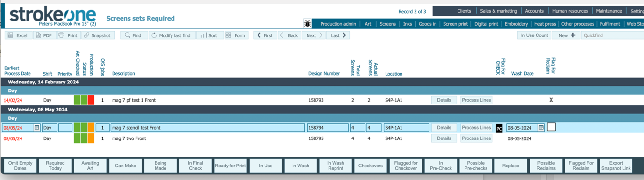Open the Find search tool
The image size is (644, 180).
point(134,35)
